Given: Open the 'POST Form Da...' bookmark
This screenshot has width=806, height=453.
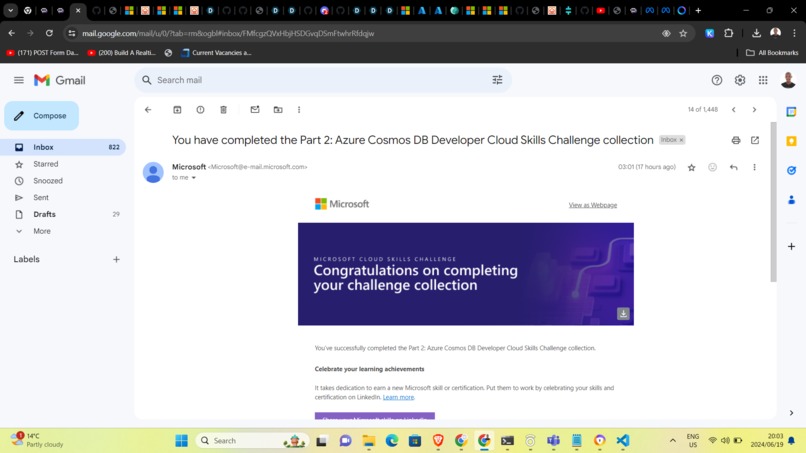Looking at the screenshot, I should pyautogui.click(x=42, y=52).
